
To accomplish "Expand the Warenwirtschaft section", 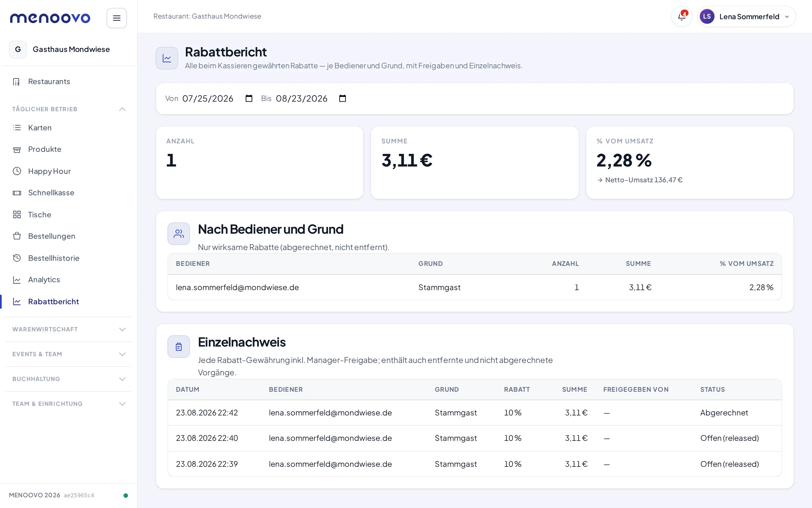I will pyautogui.click(x=69, y=329).
